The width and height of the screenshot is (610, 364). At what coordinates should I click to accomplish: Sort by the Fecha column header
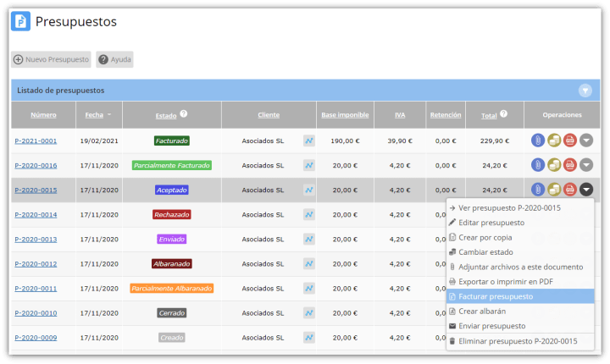pos(94,115)
